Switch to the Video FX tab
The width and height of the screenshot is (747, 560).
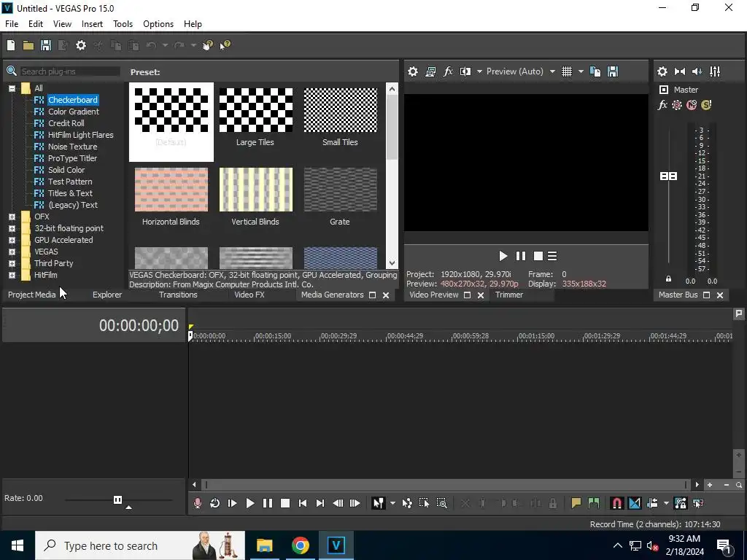click(249, 295)
